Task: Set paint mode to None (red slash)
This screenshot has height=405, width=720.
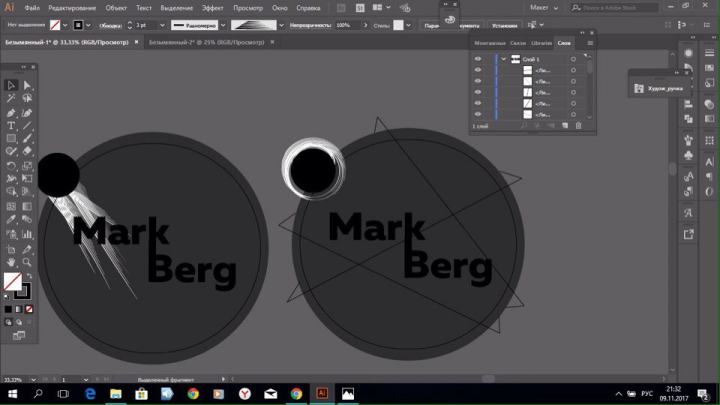Action: (x=29, y=309)
